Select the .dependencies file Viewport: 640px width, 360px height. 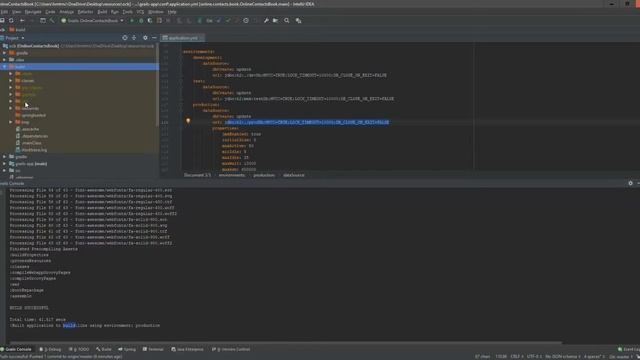(35, 136)
